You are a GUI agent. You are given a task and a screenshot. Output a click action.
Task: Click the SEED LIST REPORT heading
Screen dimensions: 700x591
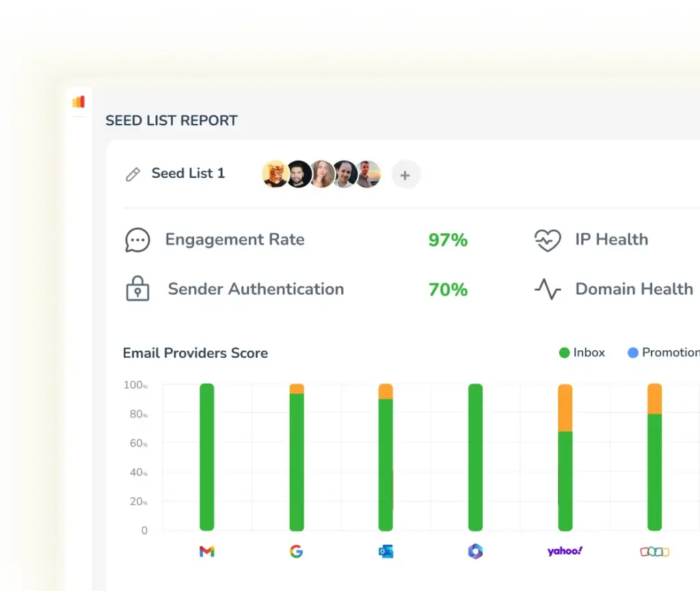pos(172,120)
